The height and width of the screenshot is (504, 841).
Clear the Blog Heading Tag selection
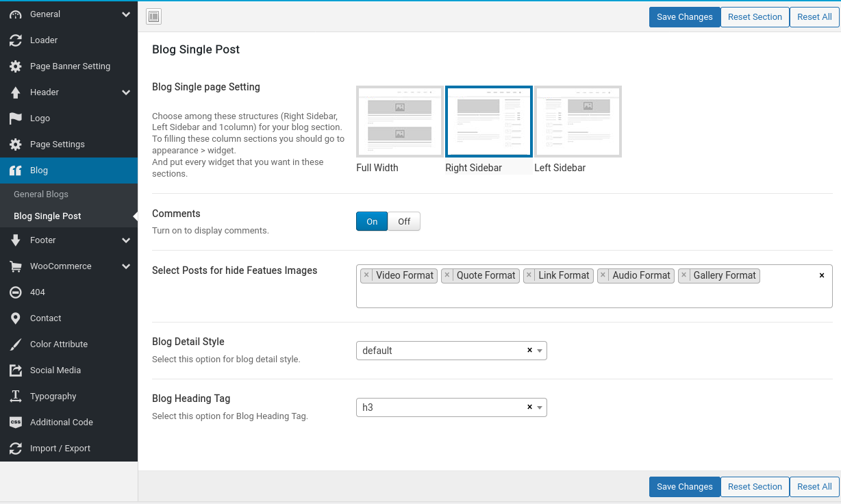(529, 407)
